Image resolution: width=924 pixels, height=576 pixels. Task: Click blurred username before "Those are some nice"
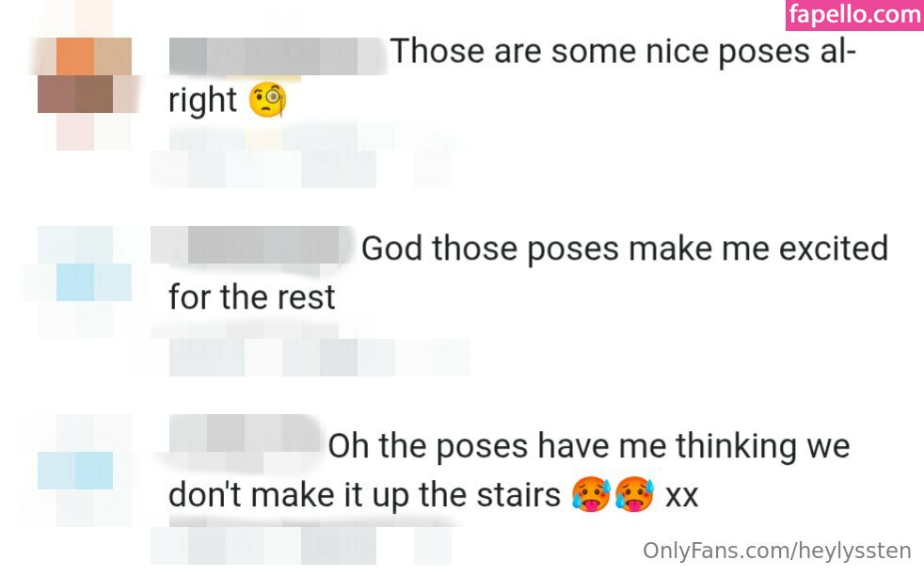tap(277, 56)
